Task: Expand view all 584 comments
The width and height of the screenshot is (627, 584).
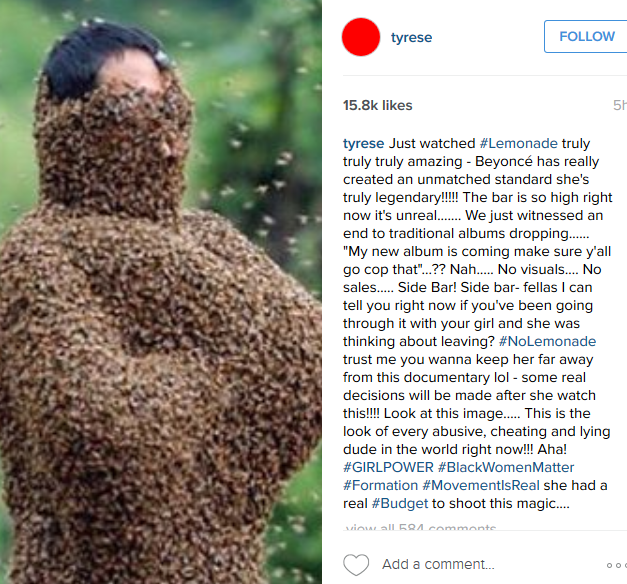Action: pos(420,527)
